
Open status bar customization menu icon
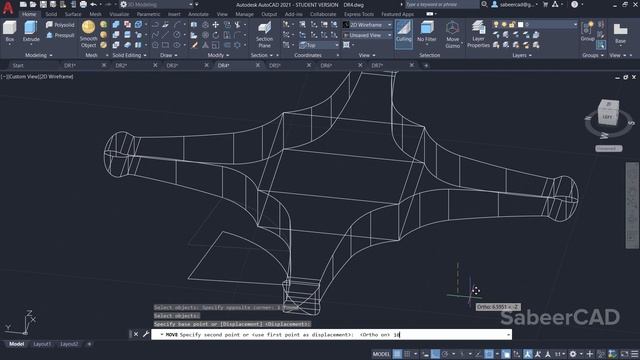point(634,354)
